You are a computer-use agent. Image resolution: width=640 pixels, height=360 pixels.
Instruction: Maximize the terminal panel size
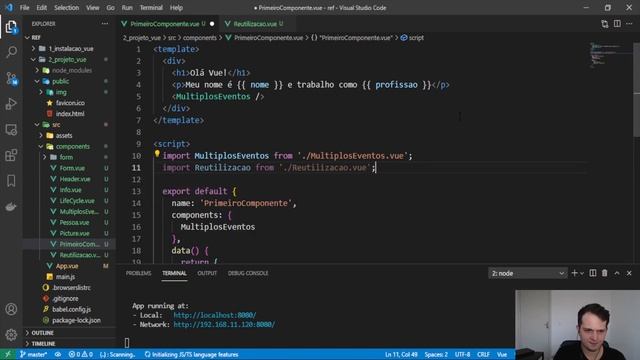pyautogui.click(x=617, y=273)
